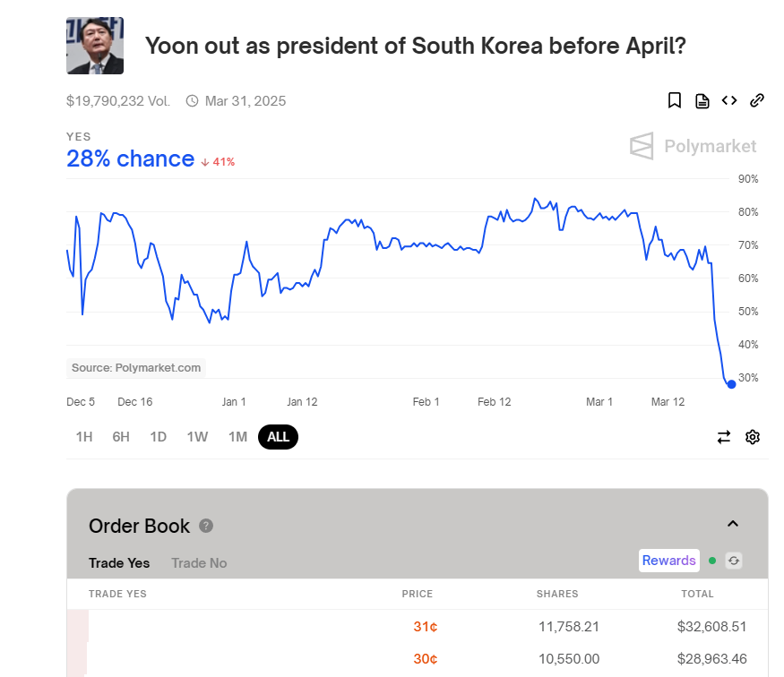Image resolution: width=784 pixels, height=677 pixels.
Task: Click Yoon's market thumbnail image
Action: click(x=95, y=46)
